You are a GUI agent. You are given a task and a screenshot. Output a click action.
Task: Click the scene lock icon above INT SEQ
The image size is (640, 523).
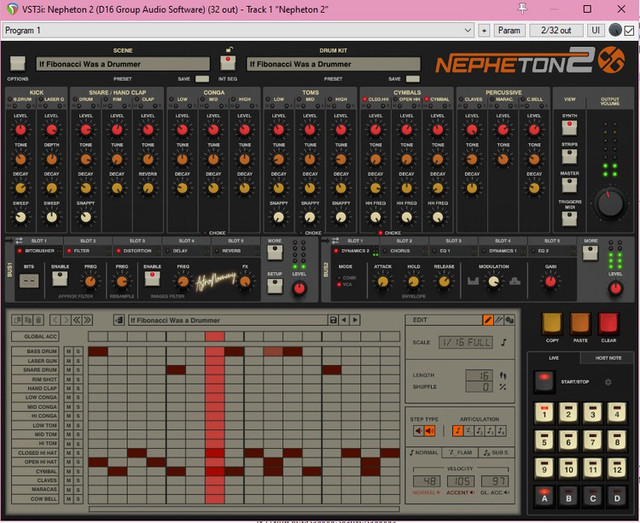pos(229,50)
